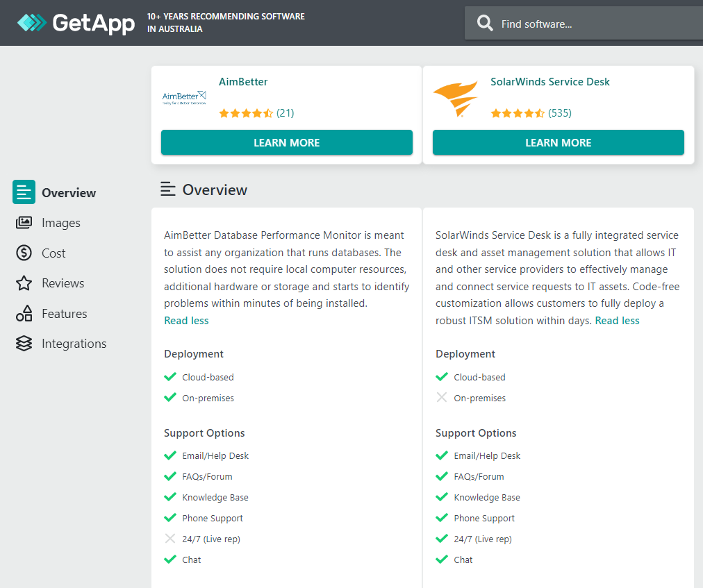Click AimBetter star rating
Viewport: 703px width, 588px height.
click(x=246, y=113)
